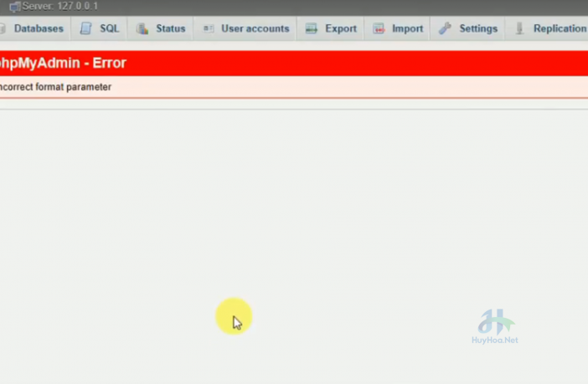588x384 pixels.
Task: Click the Import tab icon
Action: [x=379, y=28]
